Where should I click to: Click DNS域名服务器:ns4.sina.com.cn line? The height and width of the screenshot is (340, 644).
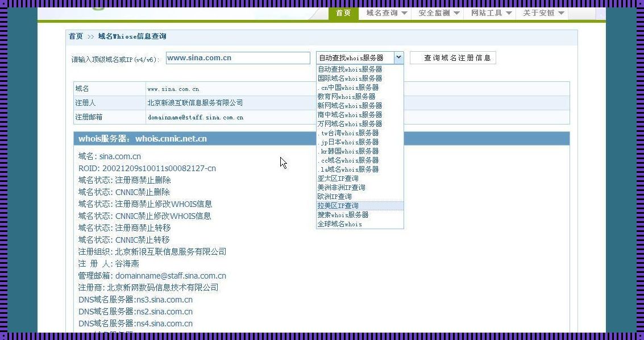click(x=135, y=324)
